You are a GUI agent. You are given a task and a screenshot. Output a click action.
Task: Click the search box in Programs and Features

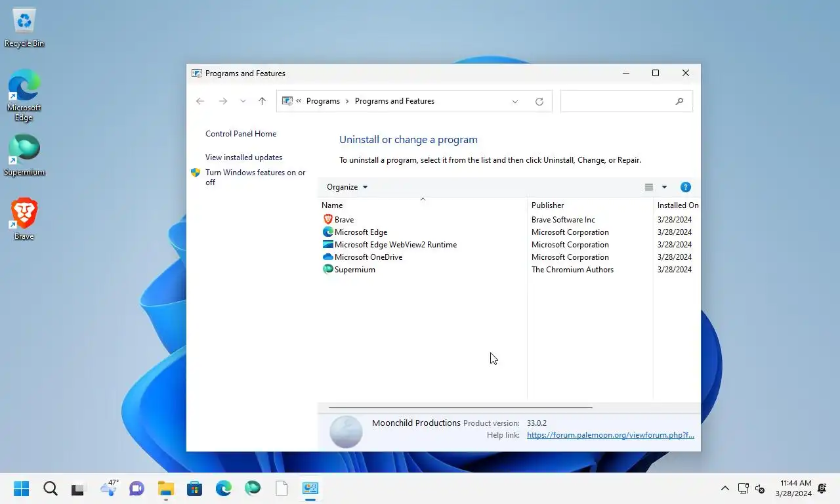[627, 101]
